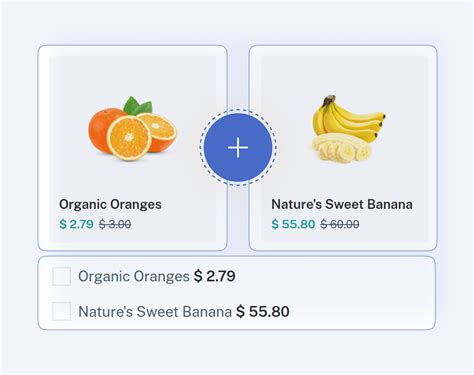Click the struck-through $ 3.00 price

[115, 224]
